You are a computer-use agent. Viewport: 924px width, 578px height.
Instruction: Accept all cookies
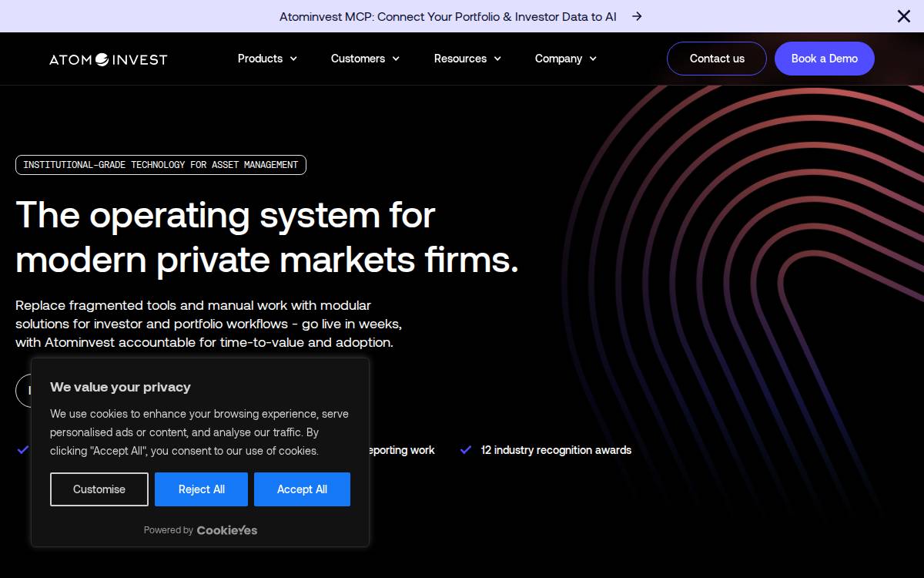pyautogui.click(x=302, y=489)
